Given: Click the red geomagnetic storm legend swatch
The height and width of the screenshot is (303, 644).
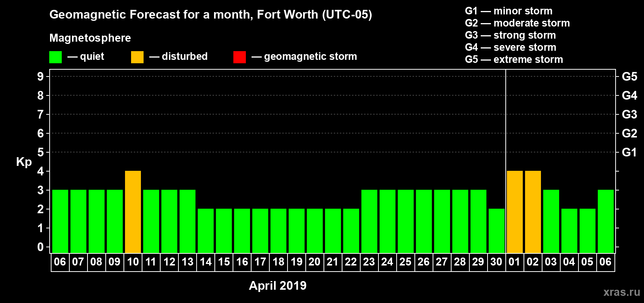Looking at the screenshot, I should tap(239, 57).
